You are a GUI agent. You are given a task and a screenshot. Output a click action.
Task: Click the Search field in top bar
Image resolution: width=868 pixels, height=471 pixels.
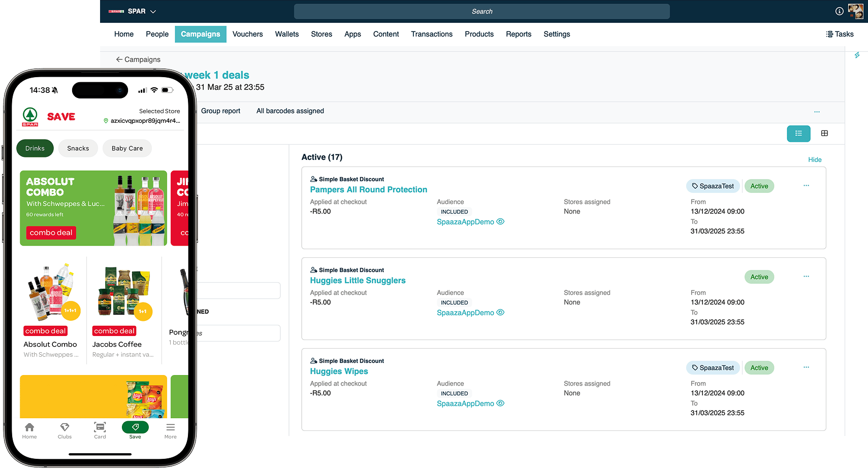[x=481, y=11]
